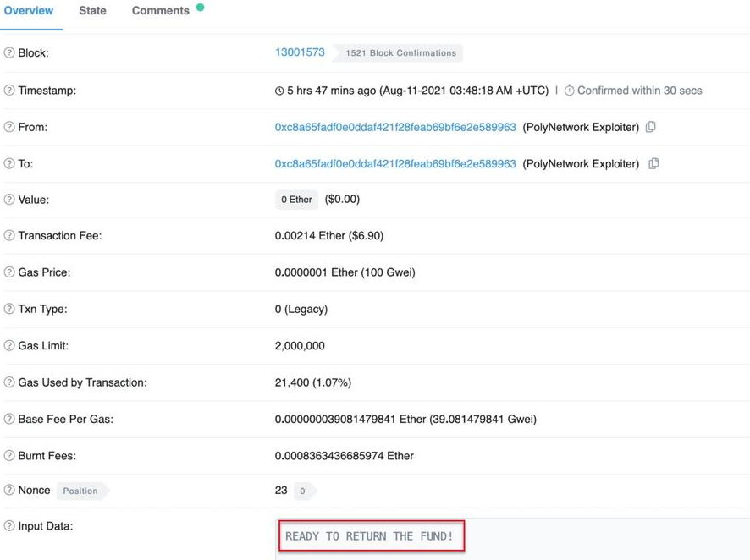Click the question mark icon beside From
750x560 pixels.
click(9, 127)
